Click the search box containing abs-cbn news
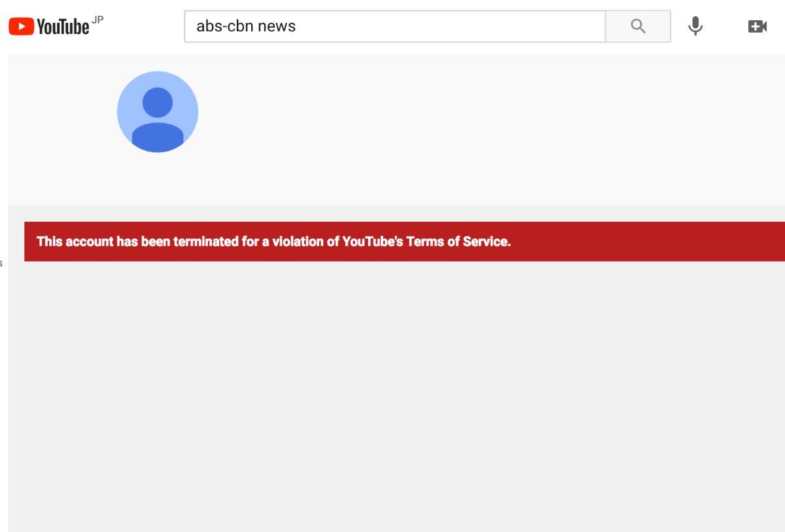Image resolution: width=785 pixels, height=532 pixels. (395, 26)
